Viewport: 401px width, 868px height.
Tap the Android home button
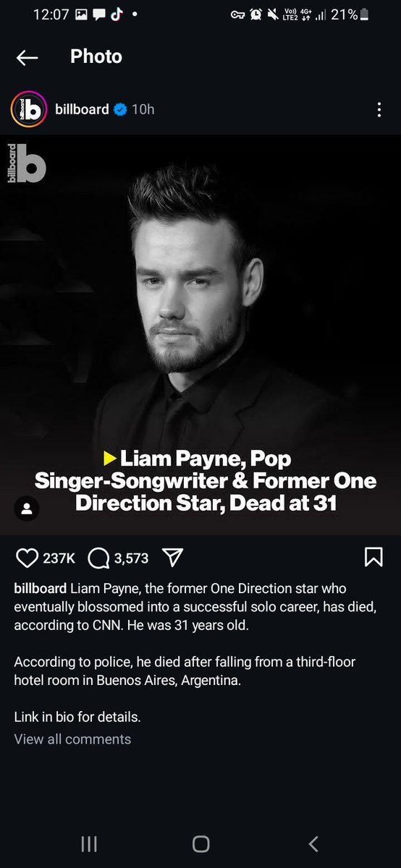point(200,843)
